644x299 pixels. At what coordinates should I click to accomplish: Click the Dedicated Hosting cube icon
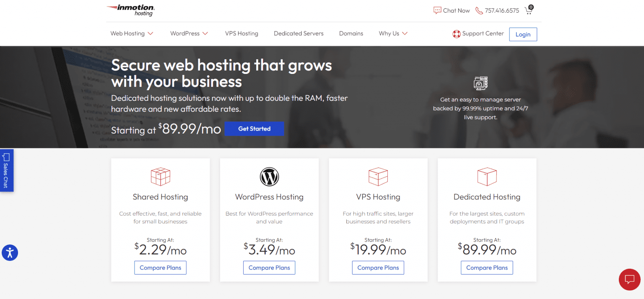tap(487, 176)
